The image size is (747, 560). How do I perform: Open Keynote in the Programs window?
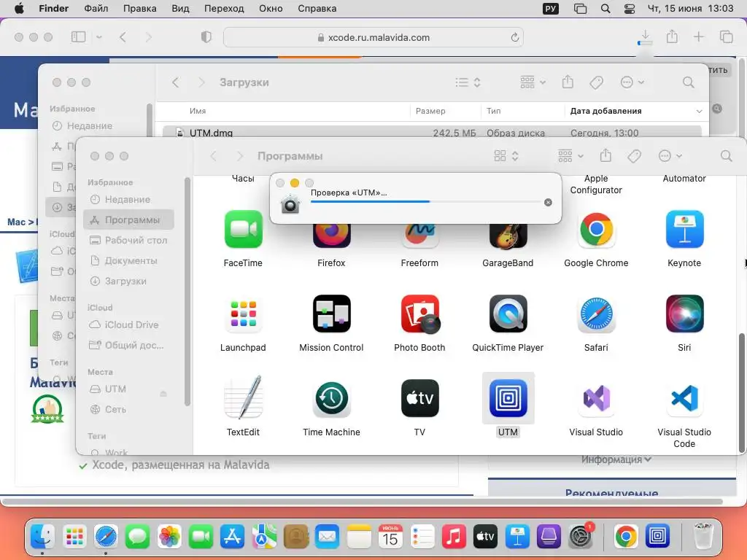[684, 230]
